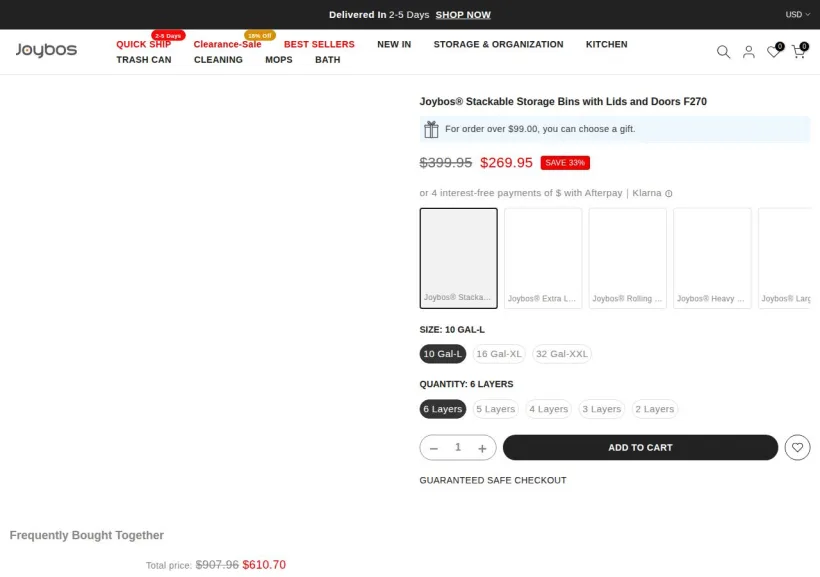820x577 pixels.
Task: Click the GUARANTEED SAFE CHECKOUT text
Action: point(493,480)
